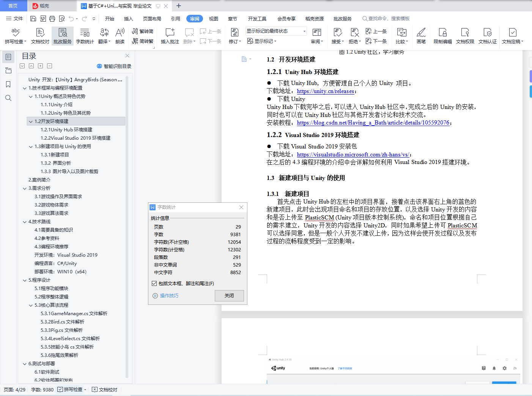The width and height of the screenshot is (532, 396).
Task: Jump to 2.案例简介 in the outline
Action: click(39, 180)
